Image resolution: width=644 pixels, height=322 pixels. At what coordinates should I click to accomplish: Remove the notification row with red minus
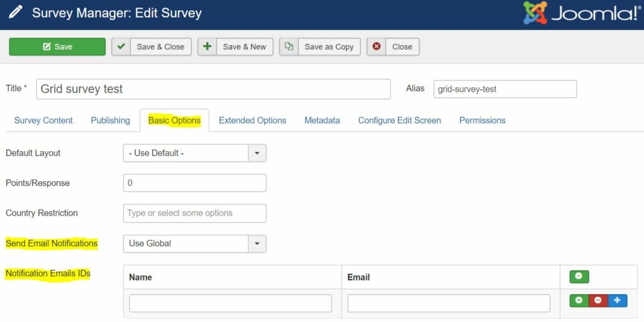(598, 301)
